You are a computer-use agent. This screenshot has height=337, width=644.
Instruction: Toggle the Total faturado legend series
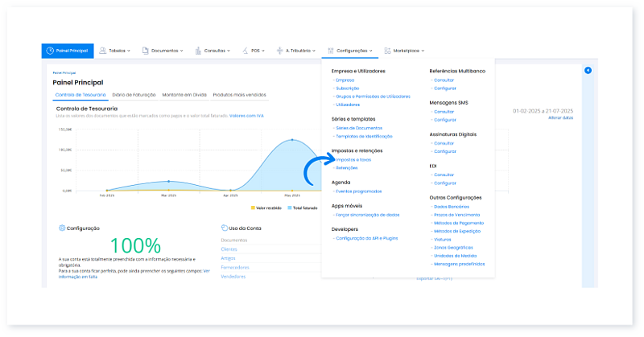(x=304, y=207)
